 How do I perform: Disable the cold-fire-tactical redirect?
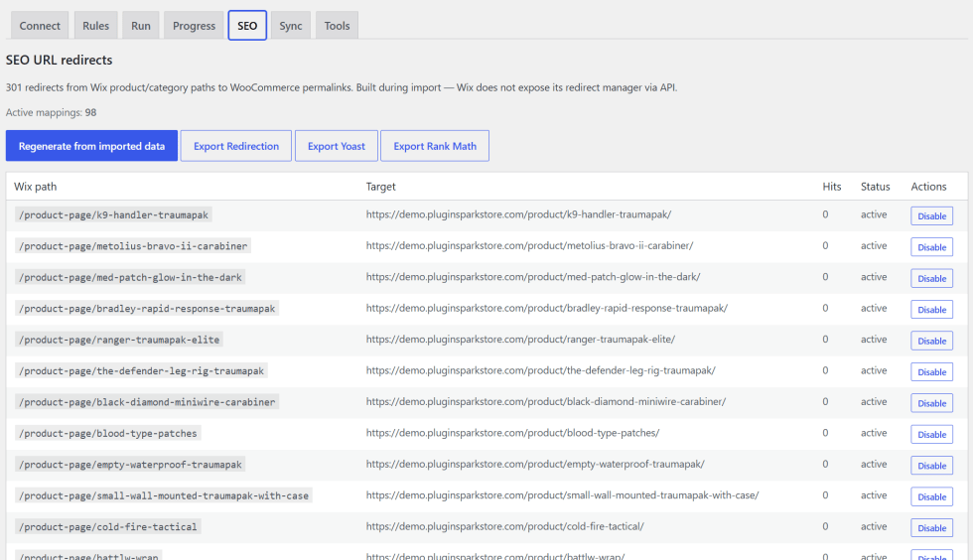click(x=931, y=527)
